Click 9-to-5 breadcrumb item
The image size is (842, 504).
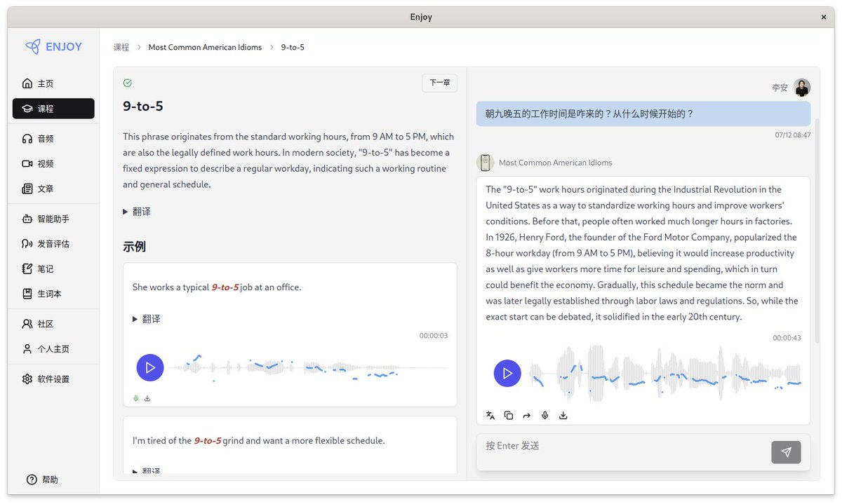(293, 47)
